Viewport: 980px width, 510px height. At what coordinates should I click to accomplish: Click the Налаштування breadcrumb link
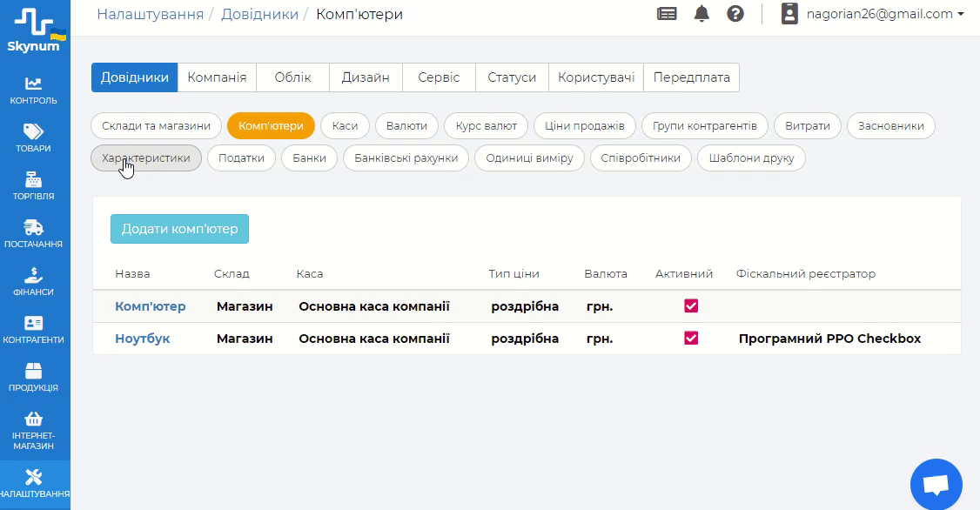coord(150,14)
